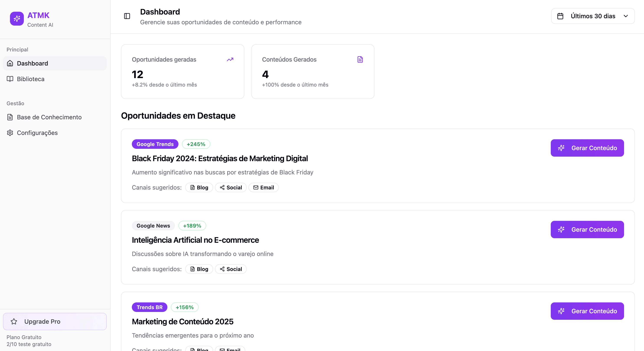Toggle the sidebar panel icon
Screen dimensions: 644x351
pyautogui.click(x=127, y=16)
